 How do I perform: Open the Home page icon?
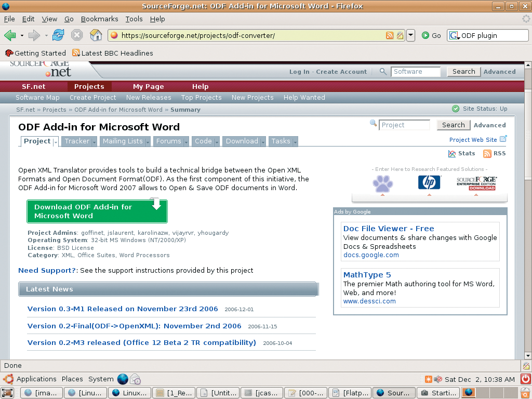pos(96,35)
